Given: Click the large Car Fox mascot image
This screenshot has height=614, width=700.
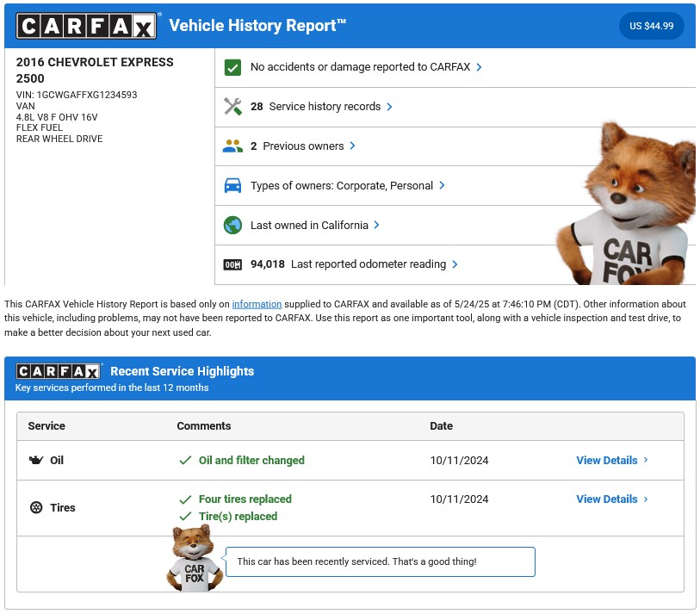Looking at the screenshot, I should (625, 203).
